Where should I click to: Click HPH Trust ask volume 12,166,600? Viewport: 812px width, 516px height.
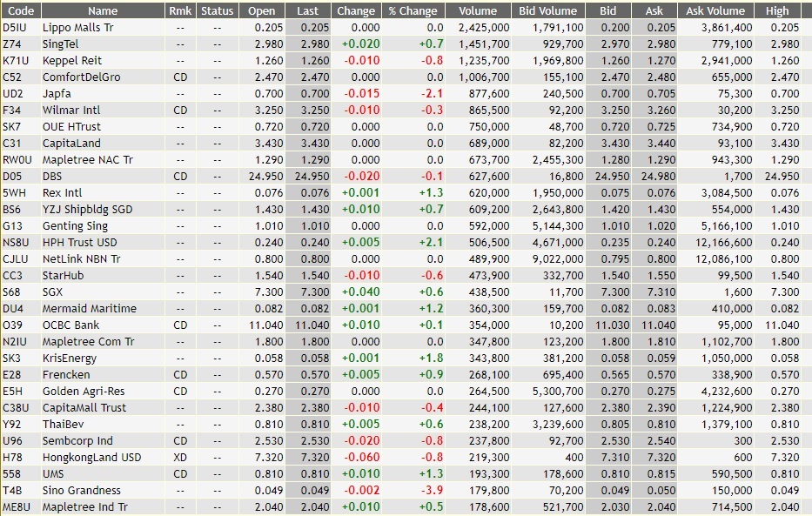(723, 243)
